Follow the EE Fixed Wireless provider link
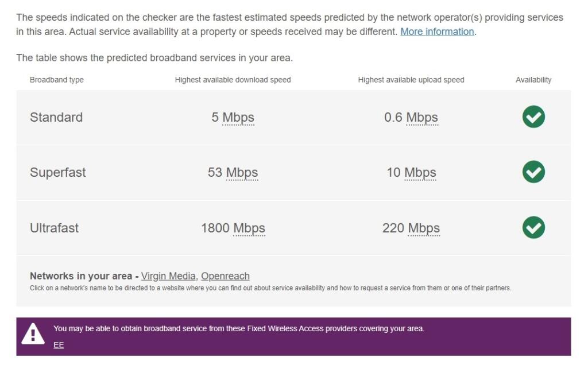Screen dimensions: 588x365 (x=59, y=345)
